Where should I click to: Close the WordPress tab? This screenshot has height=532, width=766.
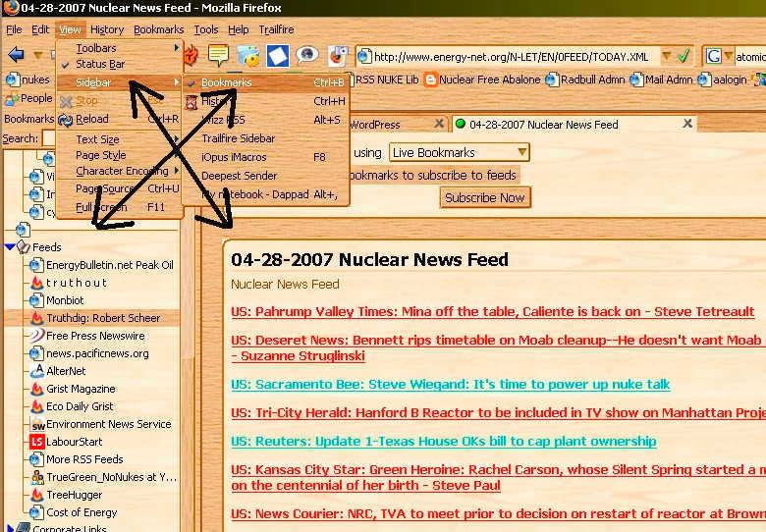tap(439, 124)
